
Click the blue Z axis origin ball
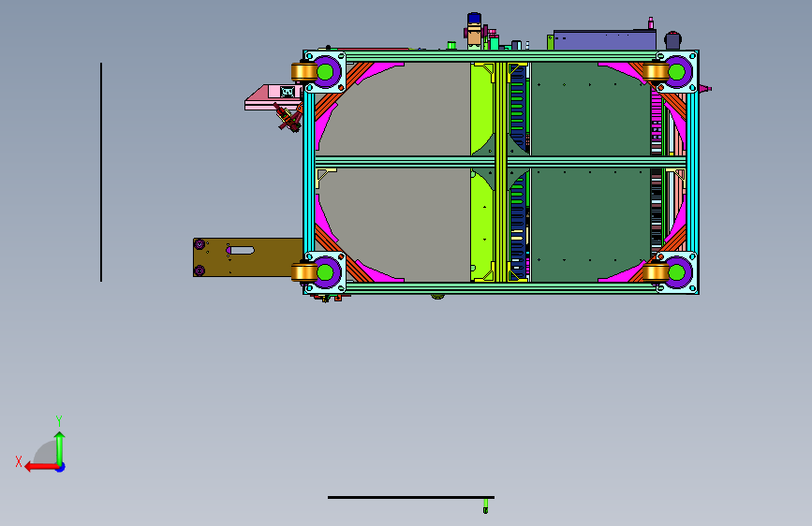click(x=61, y=467)
